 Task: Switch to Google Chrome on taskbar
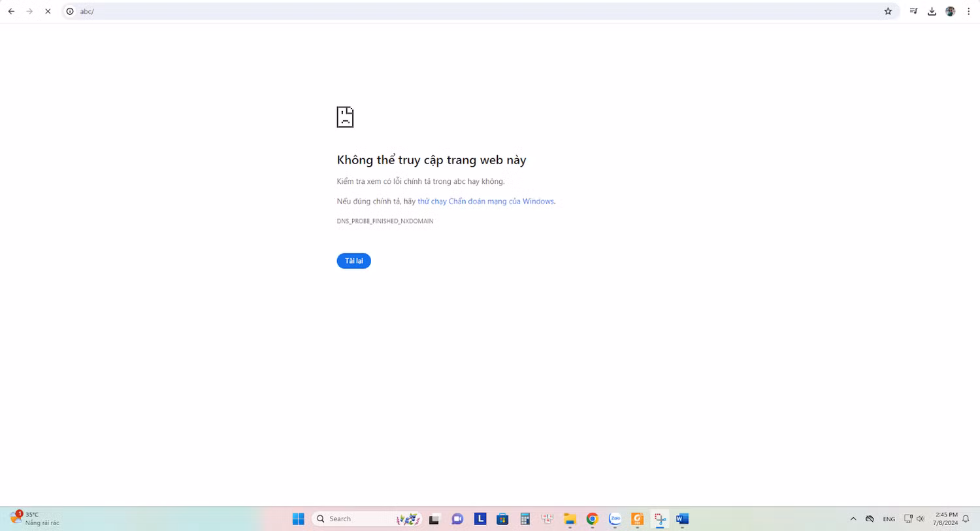[592, 519]
